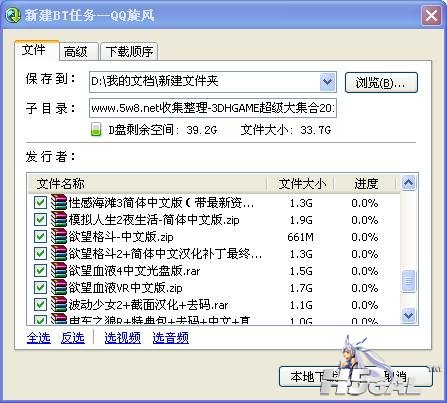The width and height of the screenshot is (447, 403).
Task: Click the 选音频 link
Action: [171, 338]
